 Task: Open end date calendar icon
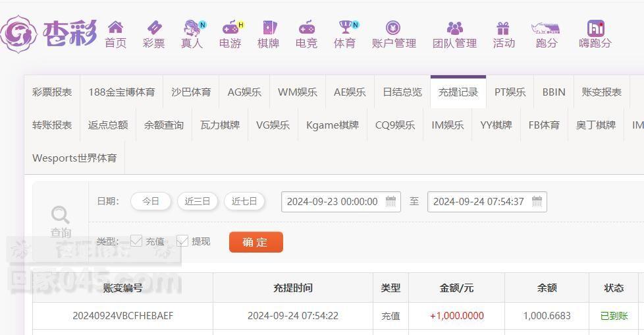click(x=537, y=201)
